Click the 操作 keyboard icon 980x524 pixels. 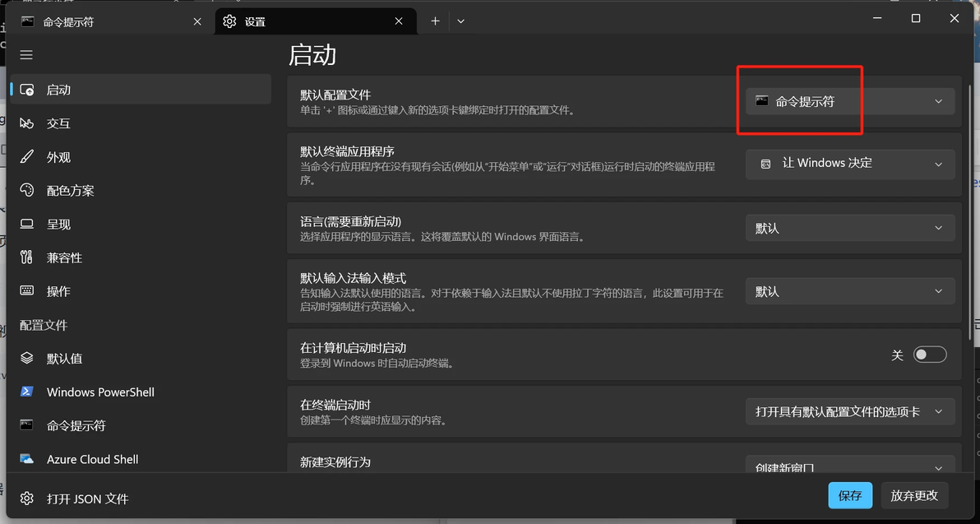(x=27, y=290)
